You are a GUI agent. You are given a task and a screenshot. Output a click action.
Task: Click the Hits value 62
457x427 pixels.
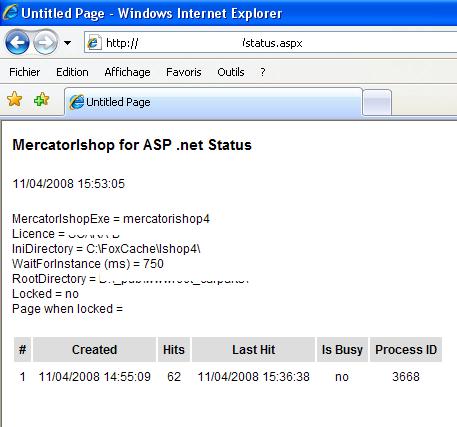(x=174, y=377)
